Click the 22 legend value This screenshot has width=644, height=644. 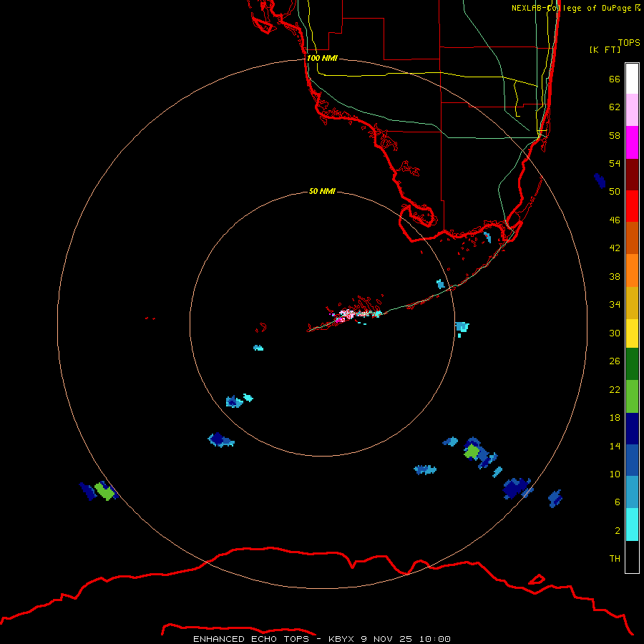pos(615,389)
